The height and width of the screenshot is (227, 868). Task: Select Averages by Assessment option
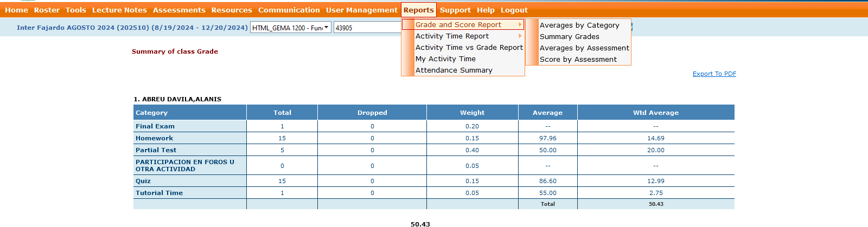pos(584,48)
